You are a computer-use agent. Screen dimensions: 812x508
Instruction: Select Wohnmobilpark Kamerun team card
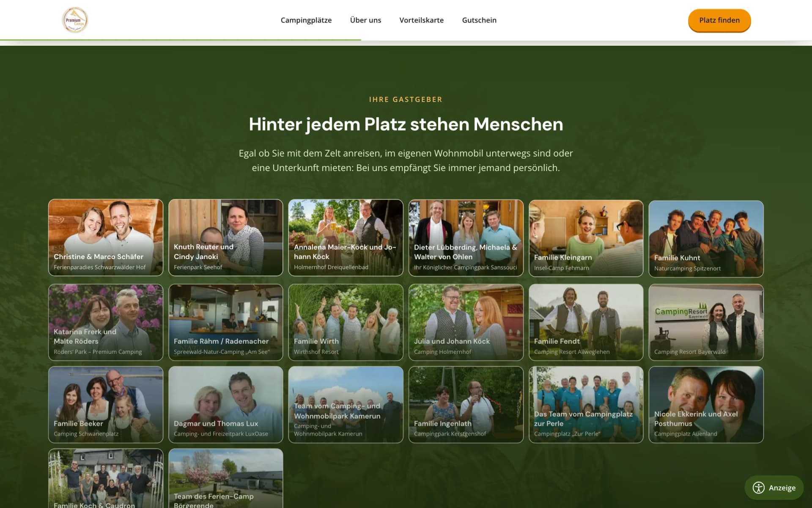tap(346, 405)
